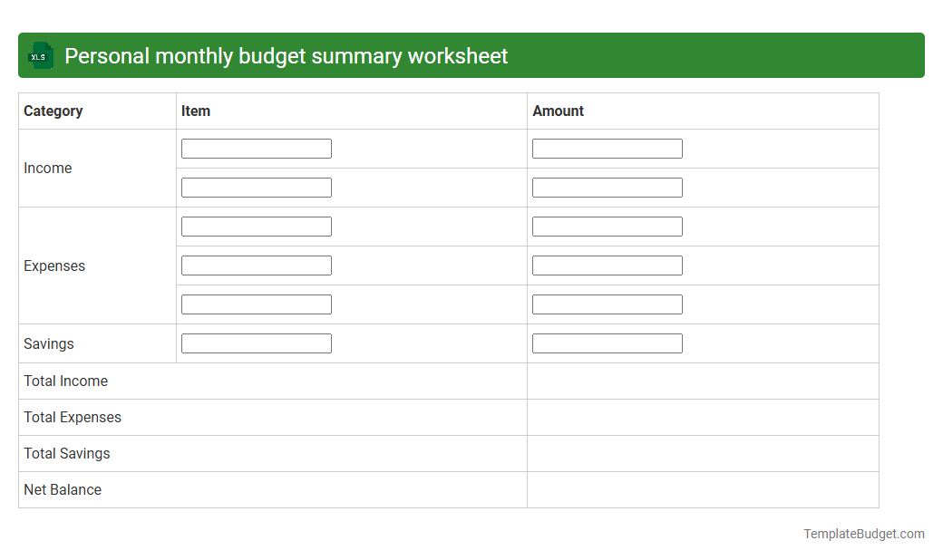Click the second Income amount input field
This screenshot has height=560, width=943.
(x=607, y=187)
